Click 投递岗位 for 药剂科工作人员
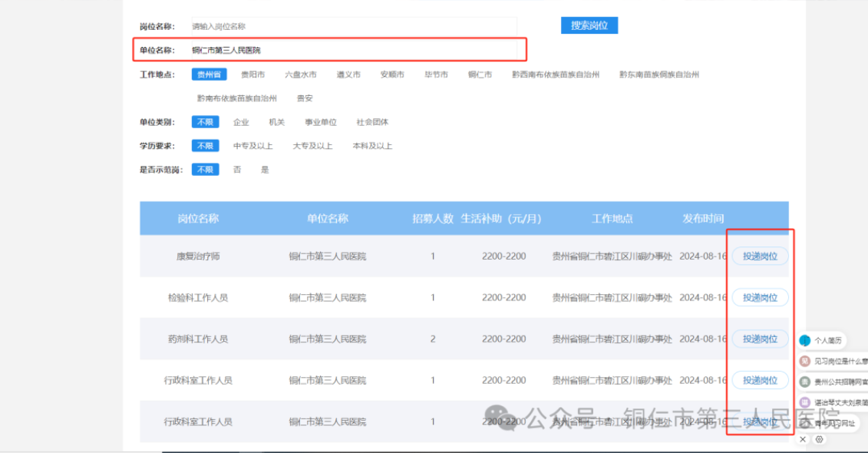Screen dimensions: 868x453 pos(760,339)
